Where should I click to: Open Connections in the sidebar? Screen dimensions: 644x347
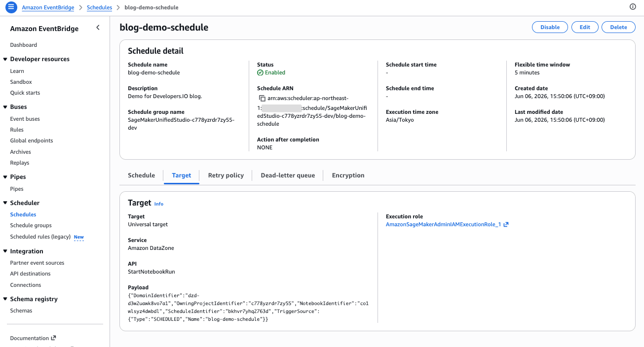pos(26,285)
